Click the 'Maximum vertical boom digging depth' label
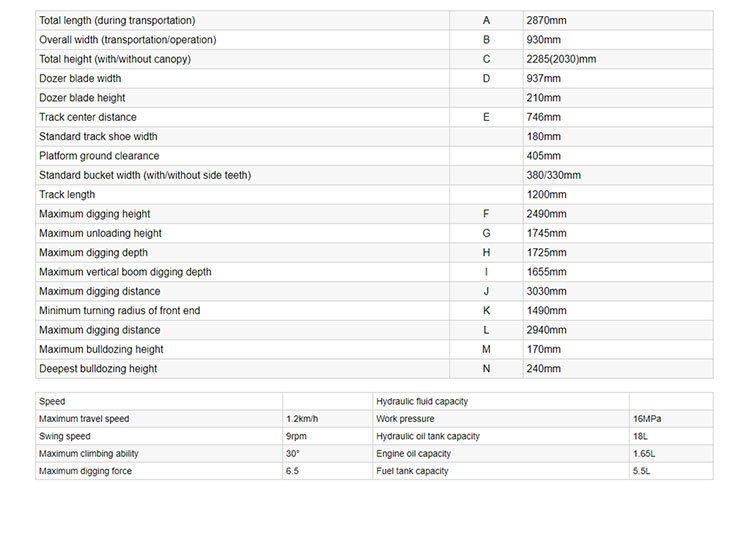 (x=125, y=272)
